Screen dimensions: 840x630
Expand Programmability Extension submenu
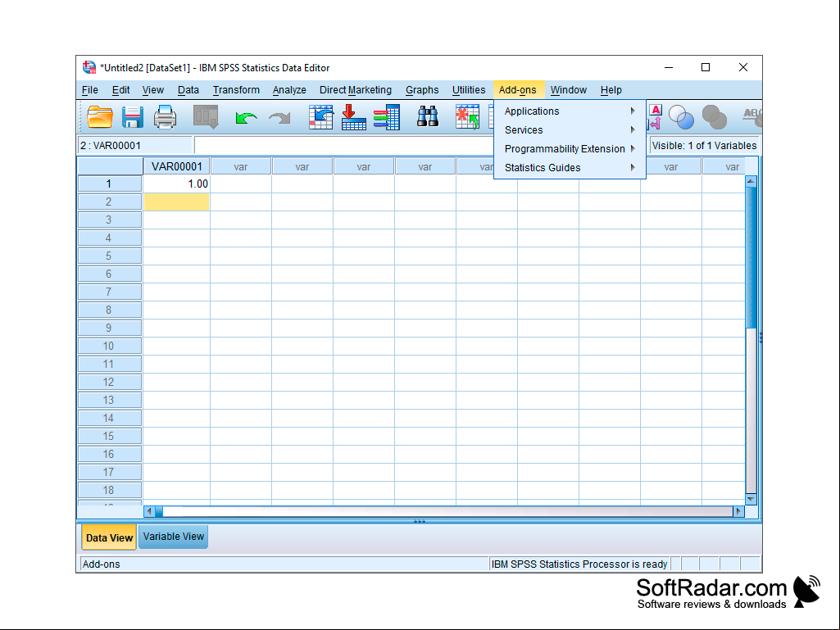click(570, 148)
